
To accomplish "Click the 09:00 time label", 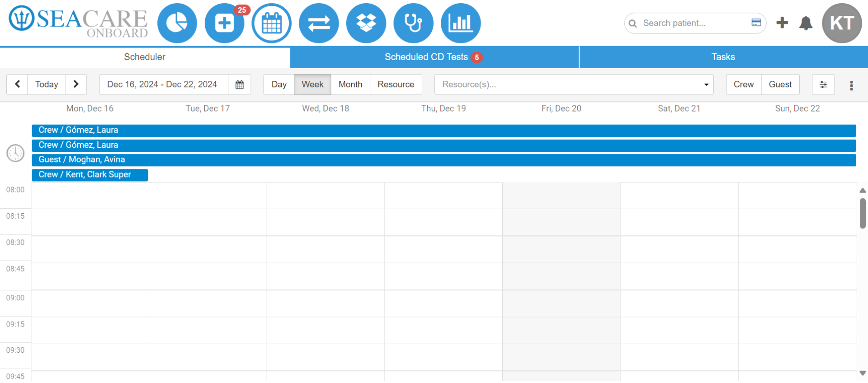I will (x=15, y=298).
